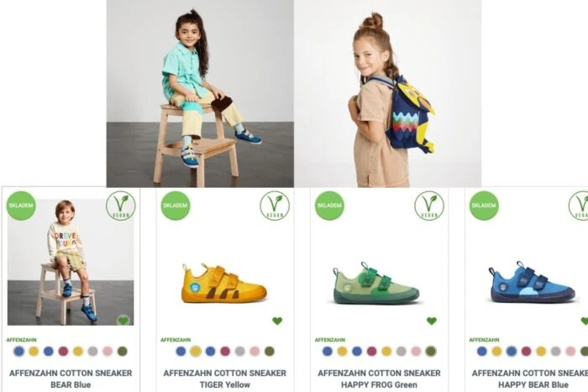Open AFFENZAHN COTTON SNEAKER BEAR Blue title
The height and width of the screenshot is (392, 588).
pyautogui.click(x=71, y=379)
